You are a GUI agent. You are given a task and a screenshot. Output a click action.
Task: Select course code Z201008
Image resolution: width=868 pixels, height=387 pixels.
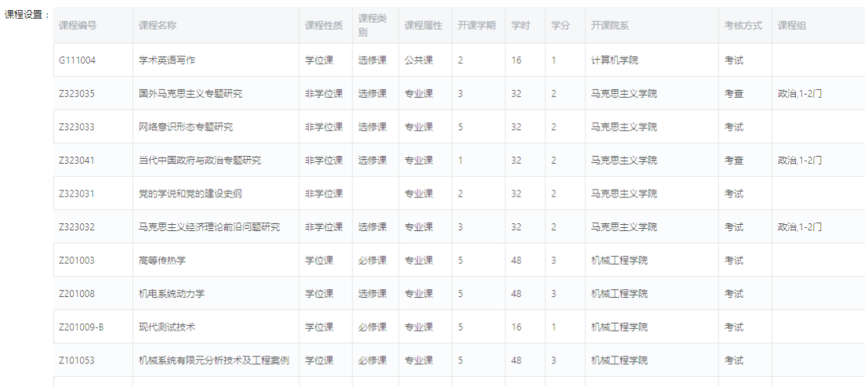tap(77, 294)
